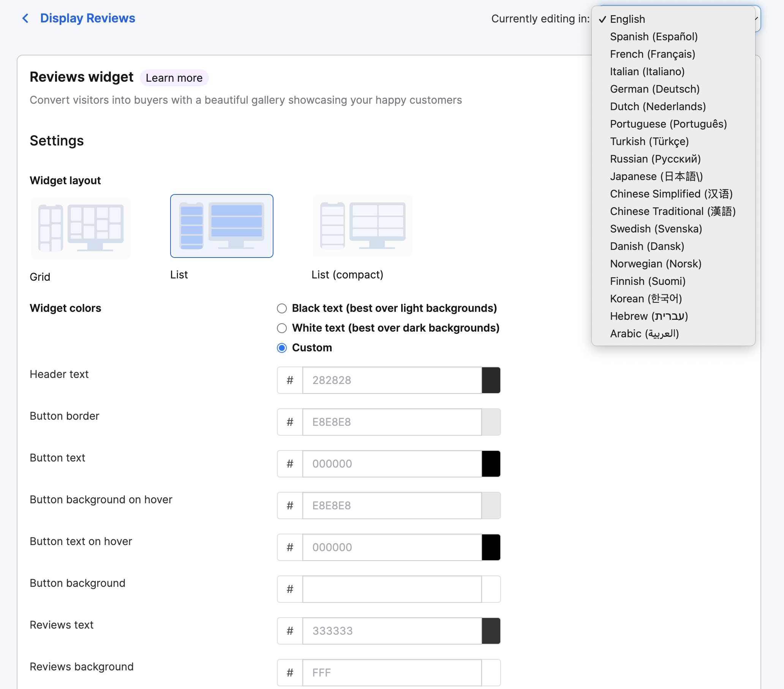Open Button text black color swatch

491,464
